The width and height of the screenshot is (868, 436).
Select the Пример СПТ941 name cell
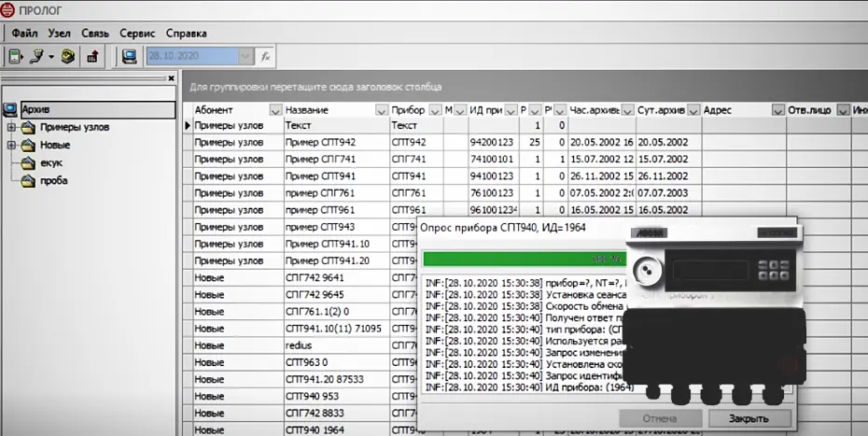pyautogui.click(x=337, y=176)
